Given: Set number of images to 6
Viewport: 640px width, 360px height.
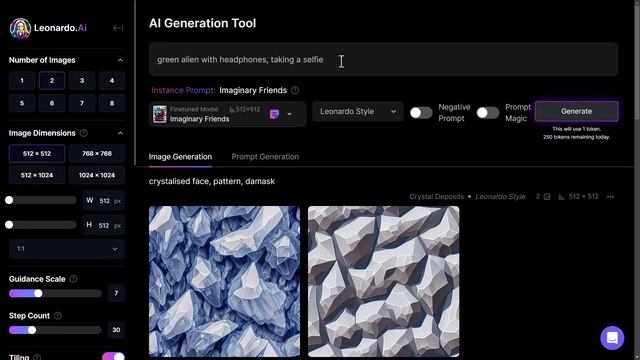Looking at the screenshot, I should click(x=52, y=103).
